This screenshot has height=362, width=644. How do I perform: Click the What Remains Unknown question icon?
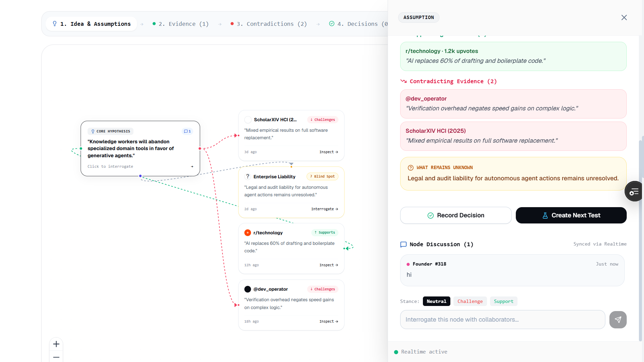(x=410, y=168)
